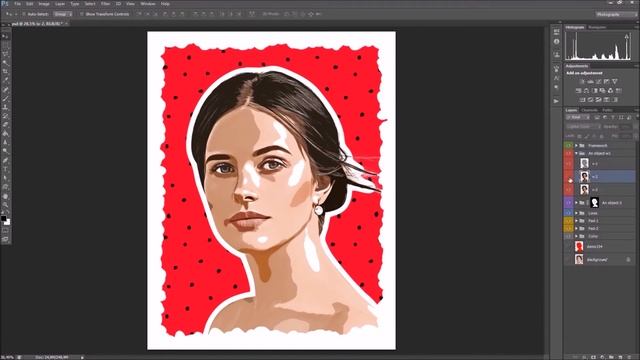
Task: Click histogram cached data warning icon
Action: point(627,37)
